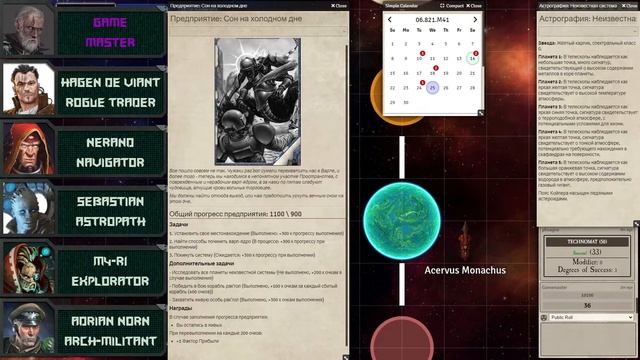The width and height of the screenshot is (640, 360).
Task: Click the note badge on day 18
Action: pyautogui.click(x=436, y=68)
